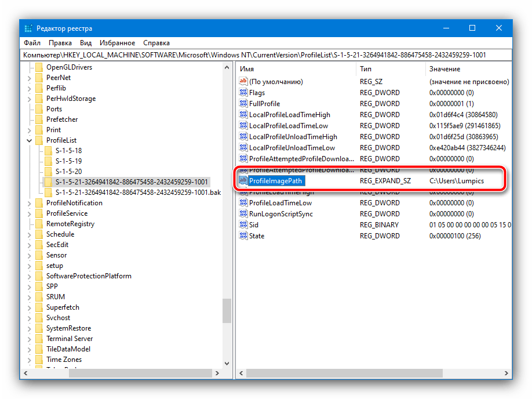Sort values by the Тип column header
The image size is (532, 399).
pyautogui.click(x=366, y=69)
